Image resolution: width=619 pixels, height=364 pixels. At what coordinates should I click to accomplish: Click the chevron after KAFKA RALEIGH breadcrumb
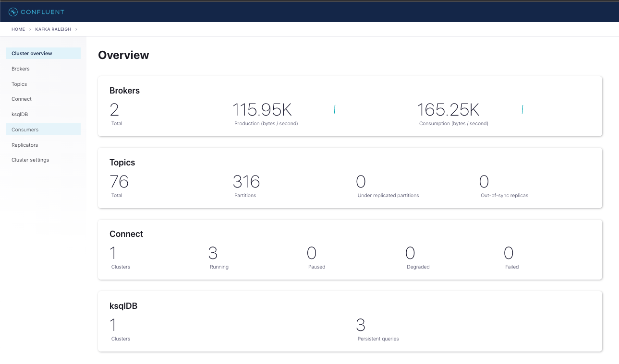coord(76,29)
